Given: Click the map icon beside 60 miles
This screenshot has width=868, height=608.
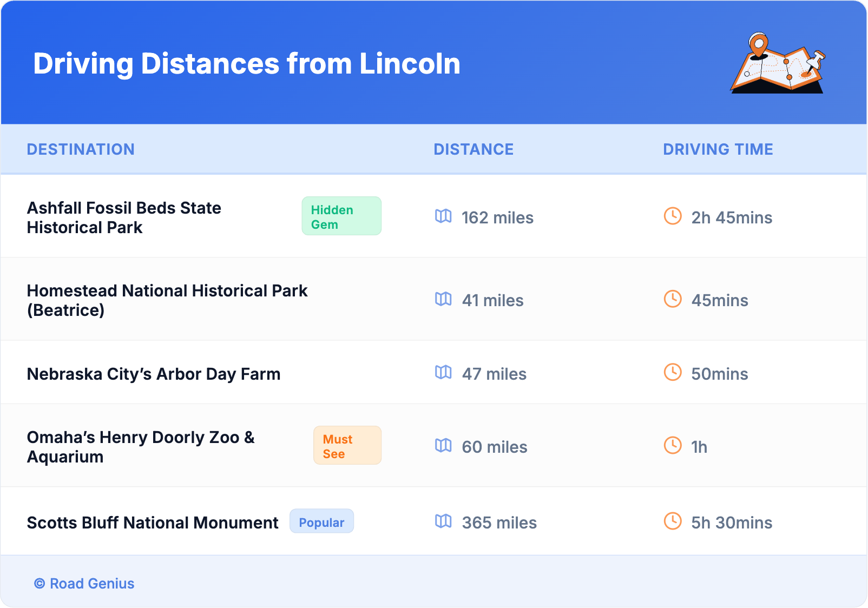Looking at the screenshot, I should tap(443, 446).
